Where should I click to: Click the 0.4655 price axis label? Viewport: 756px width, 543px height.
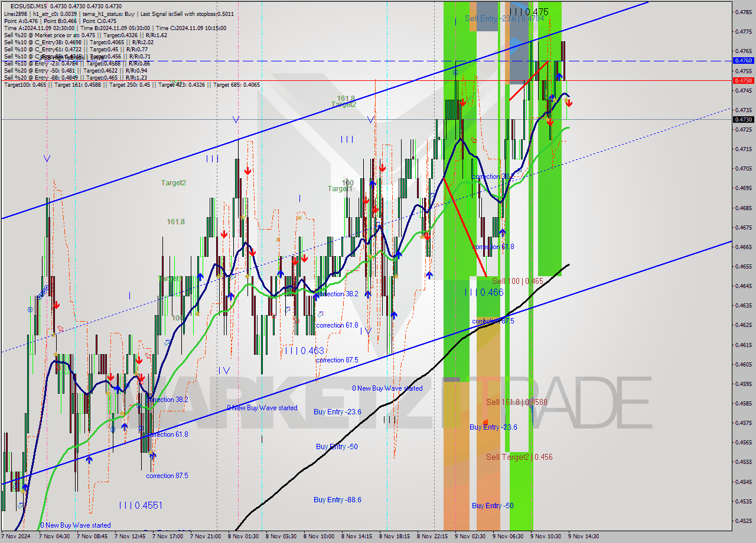click(x=743, y=266)
